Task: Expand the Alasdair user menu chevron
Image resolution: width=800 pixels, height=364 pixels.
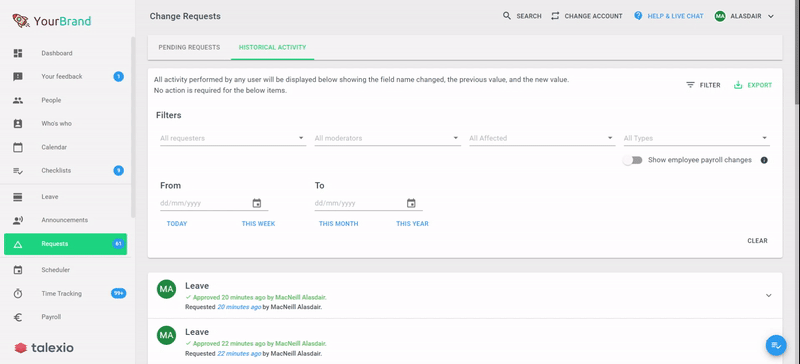Action: click(x=771, y=16)
